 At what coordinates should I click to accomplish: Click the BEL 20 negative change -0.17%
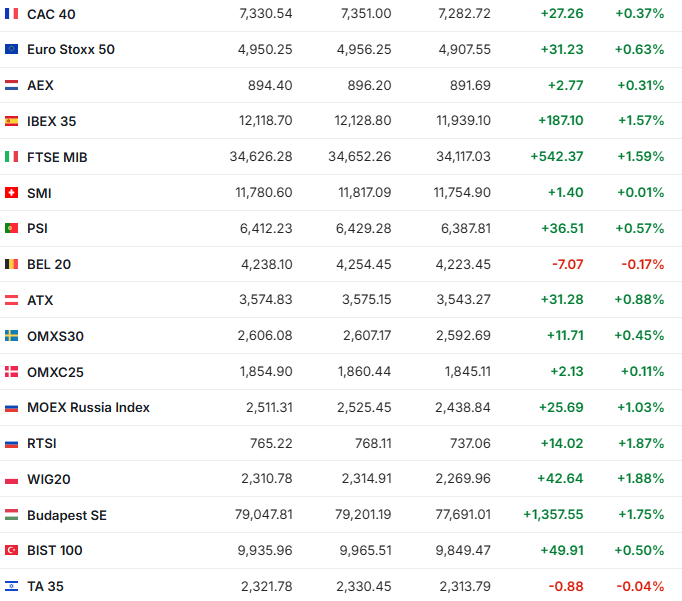[641, 264]
